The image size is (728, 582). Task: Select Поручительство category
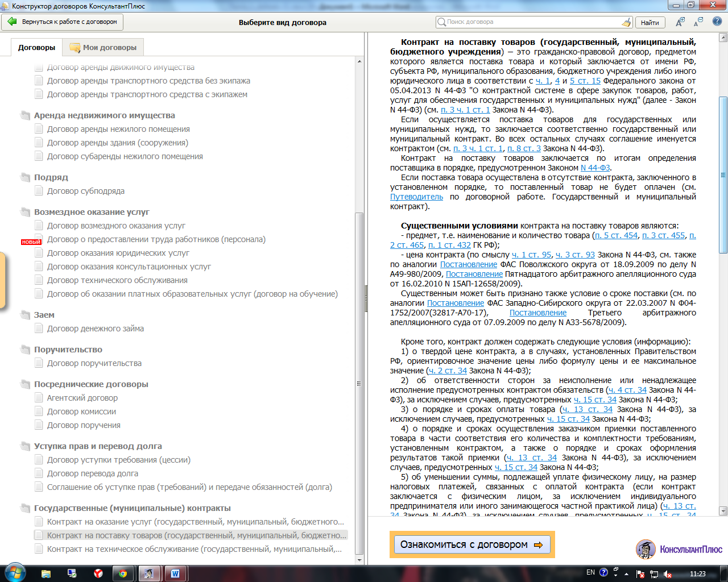(x=68, y=350)
